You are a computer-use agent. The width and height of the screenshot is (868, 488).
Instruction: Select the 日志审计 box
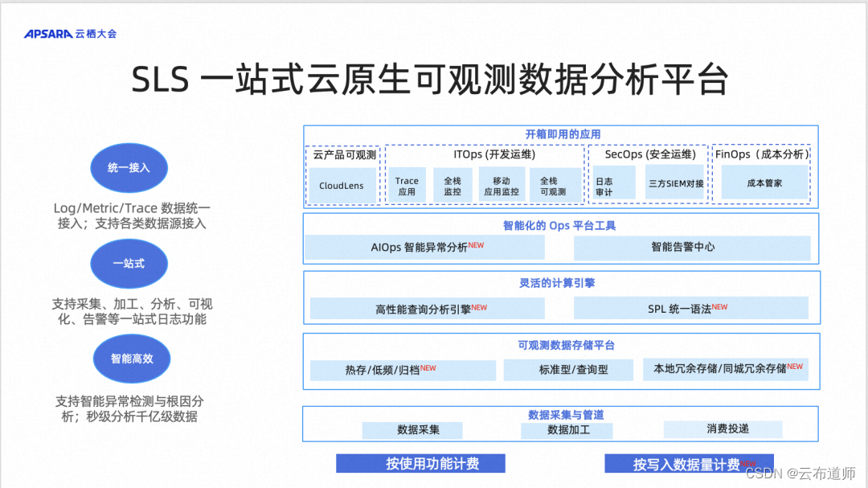click(x=612, y=182)
